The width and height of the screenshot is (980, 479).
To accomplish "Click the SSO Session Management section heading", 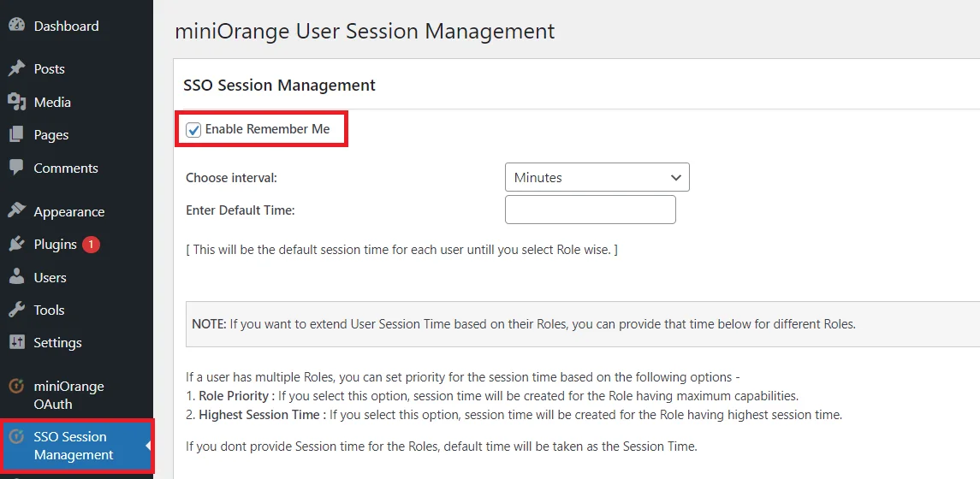I will [279, 85].
